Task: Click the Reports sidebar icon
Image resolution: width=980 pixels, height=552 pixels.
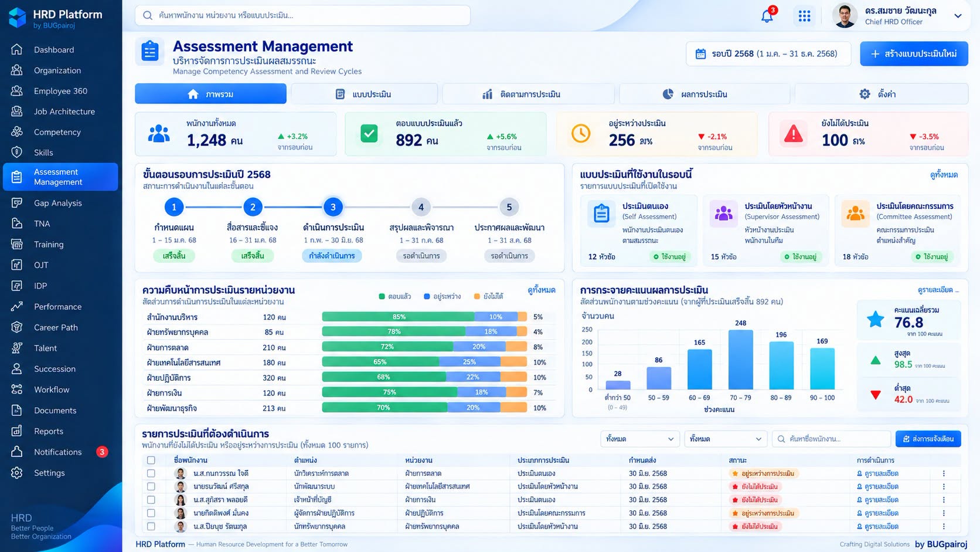Action: pyautogui.click(x=17, y=431)
